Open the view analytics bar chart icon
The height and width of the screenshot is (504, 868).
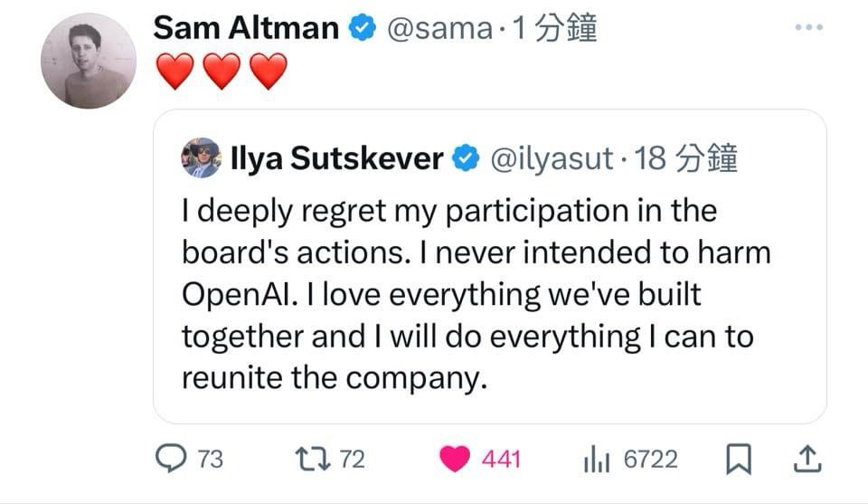(x=598, y=460)
